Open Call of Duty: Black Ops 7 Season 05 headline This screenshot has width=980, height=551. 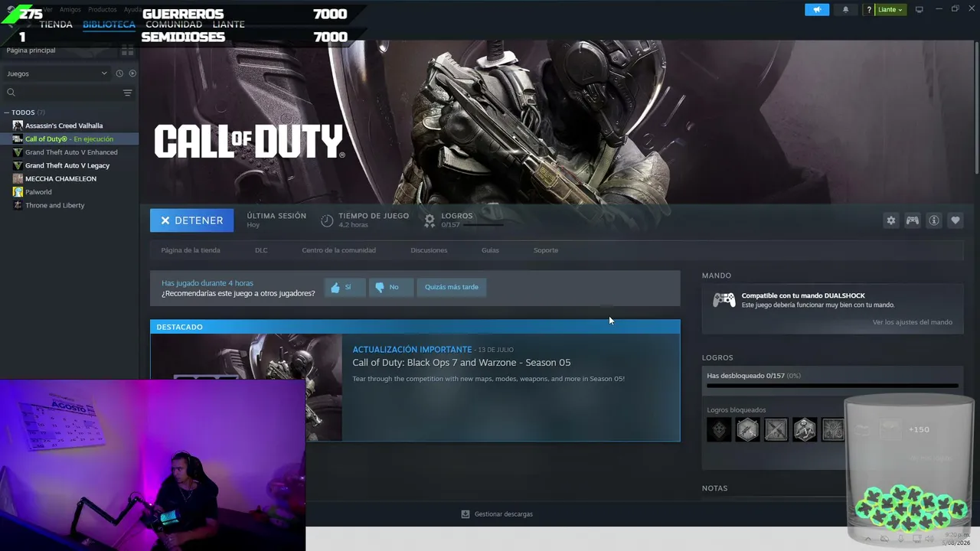tap(462, 363)
